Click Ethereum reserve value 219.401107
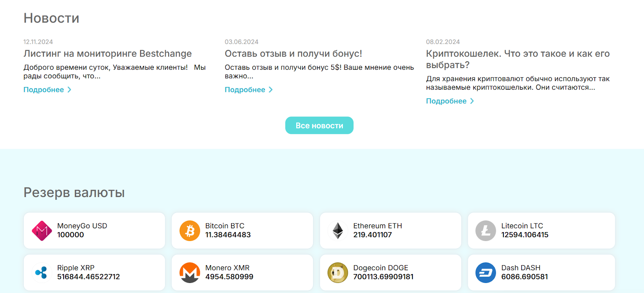This screenshot has height=293, width=644. click(372, 235)
